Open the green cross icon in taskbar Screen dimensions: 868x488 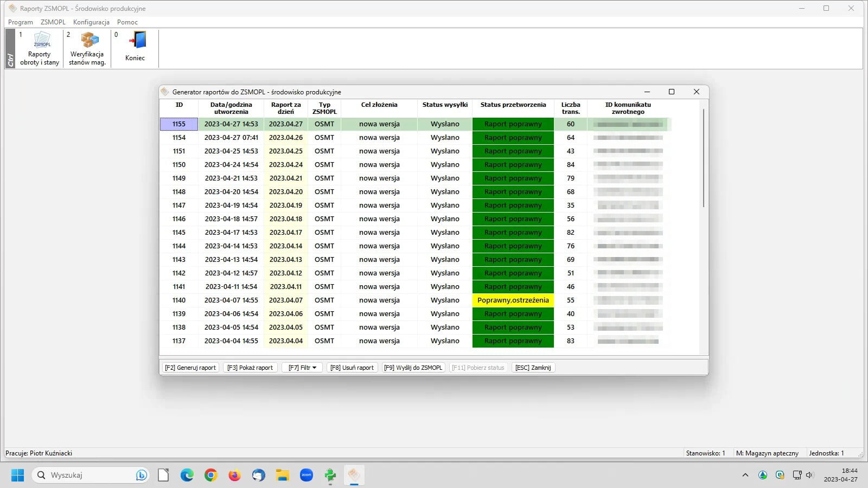click(x=330, y=476)
